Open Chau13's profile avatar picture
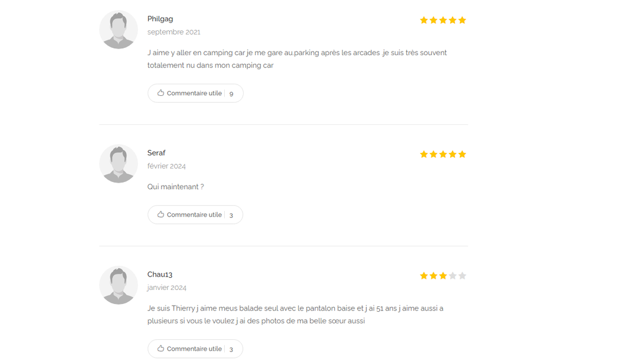The image size is (622, 364). 118,285
